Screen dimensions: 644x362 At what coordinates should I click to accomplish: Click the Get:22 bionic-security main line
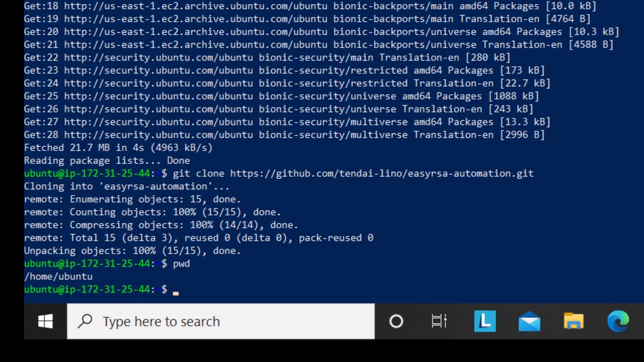[x=267, y=58]
